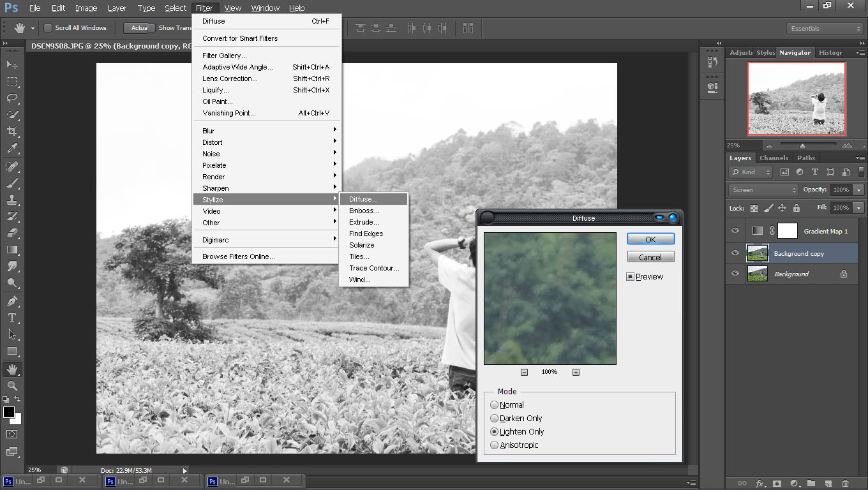Image resolution: width=868 pixels, height=490 pixels.
Task: Confirm the Diffuse filter with OK
Action: [x=650, y=238]
